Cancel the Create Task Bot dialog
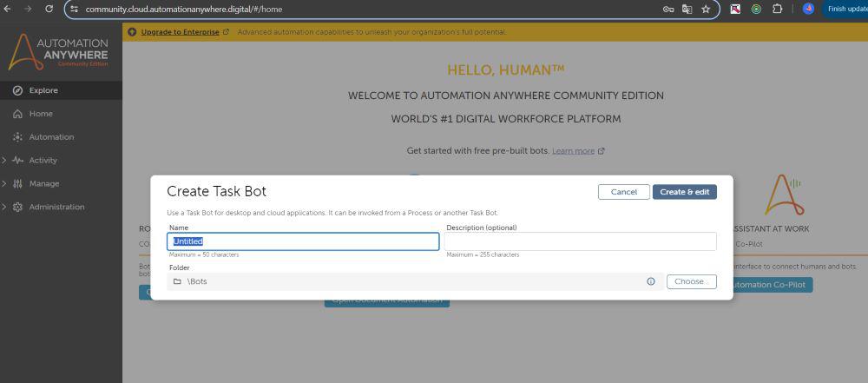Viewport: 868px width, 383px height. (624, 192)
